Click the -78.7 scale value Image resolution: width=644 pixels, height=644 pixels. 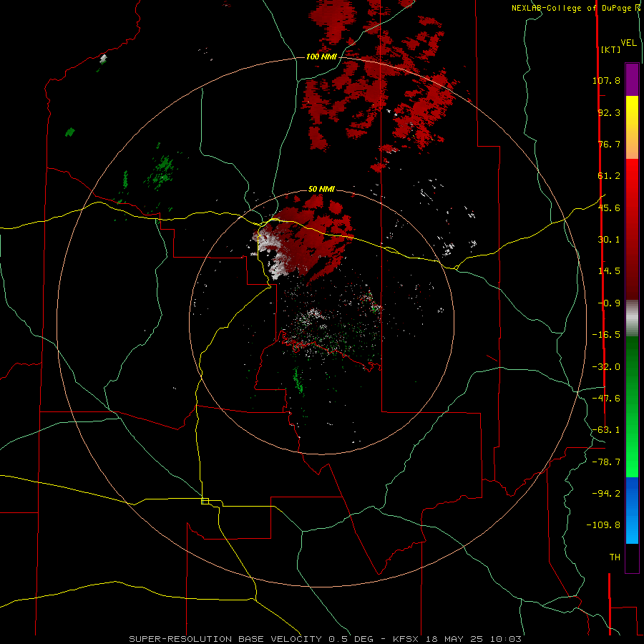pyautogui.click(x=606, y=462)
